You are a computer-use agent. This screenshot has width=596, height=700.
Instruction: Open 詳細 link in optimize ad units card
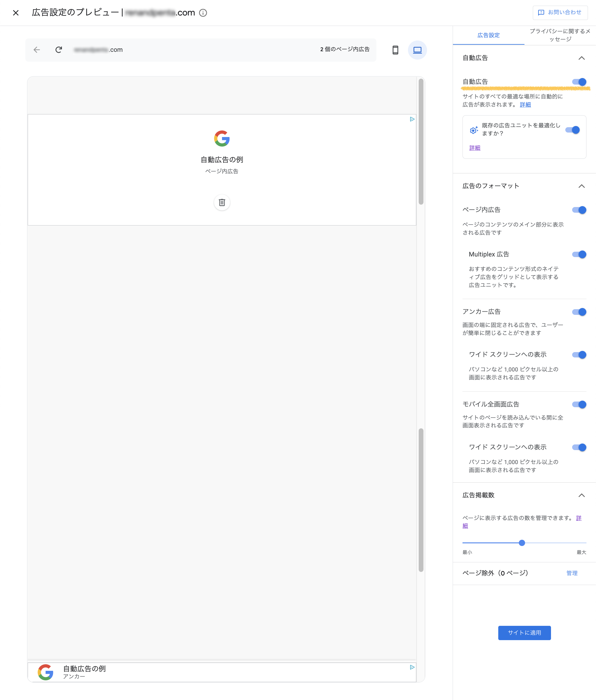coord(475,148)
